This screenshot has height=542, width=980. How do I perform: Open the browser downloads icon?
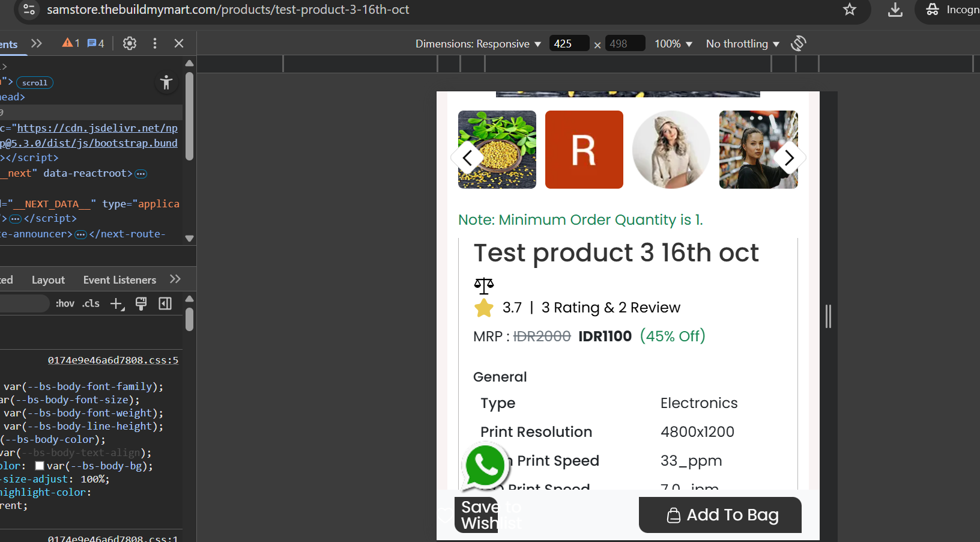(x=895, y=10)
